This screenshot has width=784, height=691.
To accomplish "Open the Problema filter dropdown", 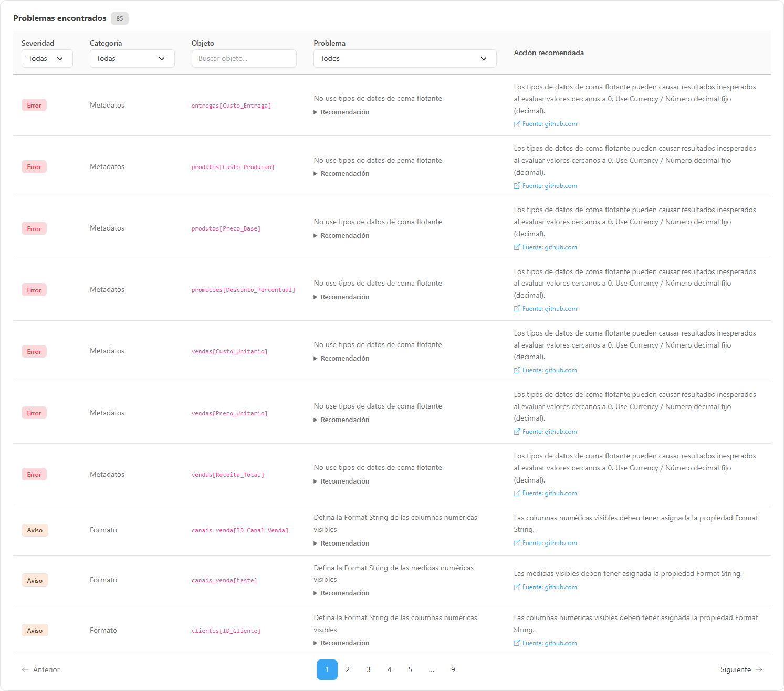I will pyautogui.click(x=405, y=58).
